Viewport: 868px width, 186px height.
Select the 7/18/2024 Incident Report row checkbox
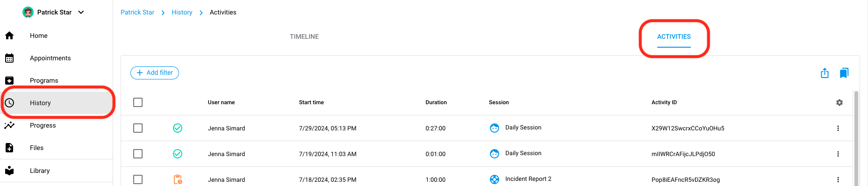point(138,179)
